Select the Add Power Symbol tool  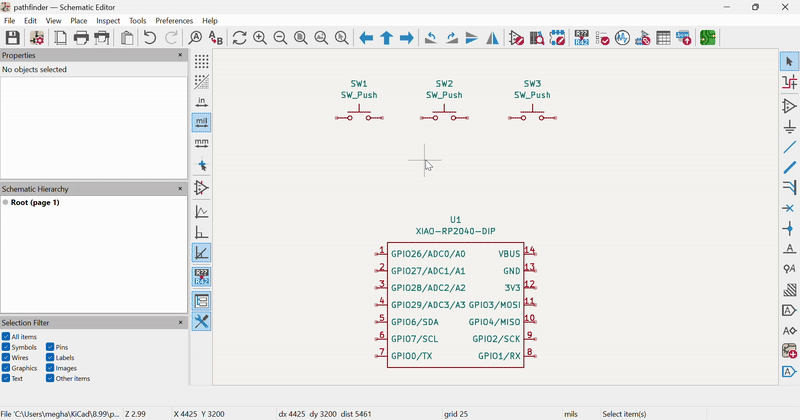click(x=789, y=127)
